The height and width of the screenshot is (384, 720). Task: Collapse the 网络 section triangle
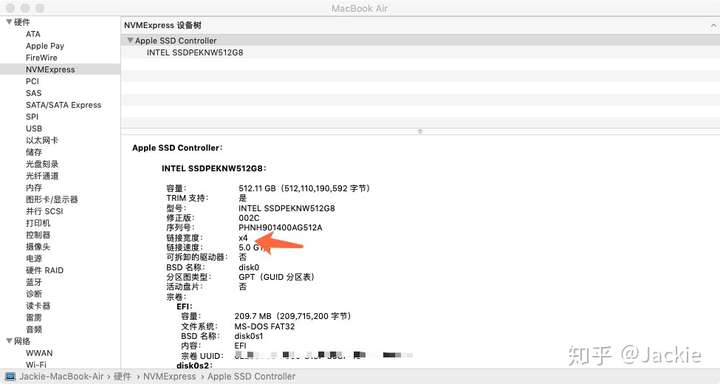(x=9, y=341)
